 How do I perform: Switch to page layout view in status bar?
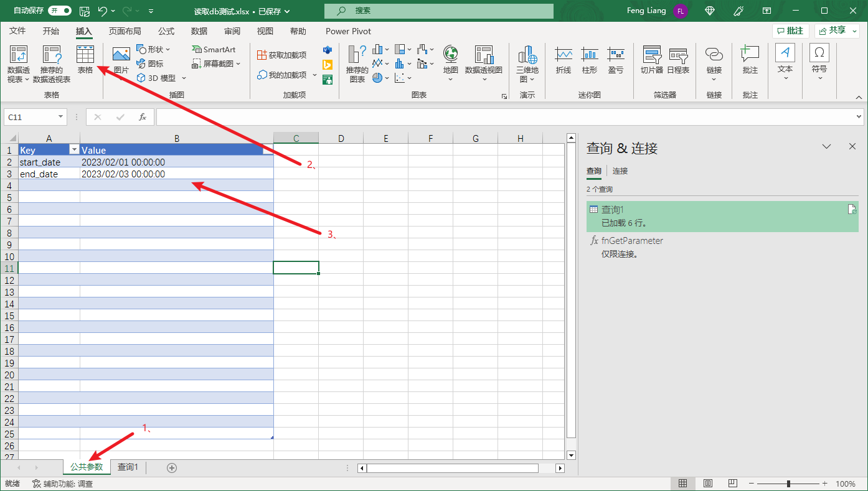pos(707,484)
